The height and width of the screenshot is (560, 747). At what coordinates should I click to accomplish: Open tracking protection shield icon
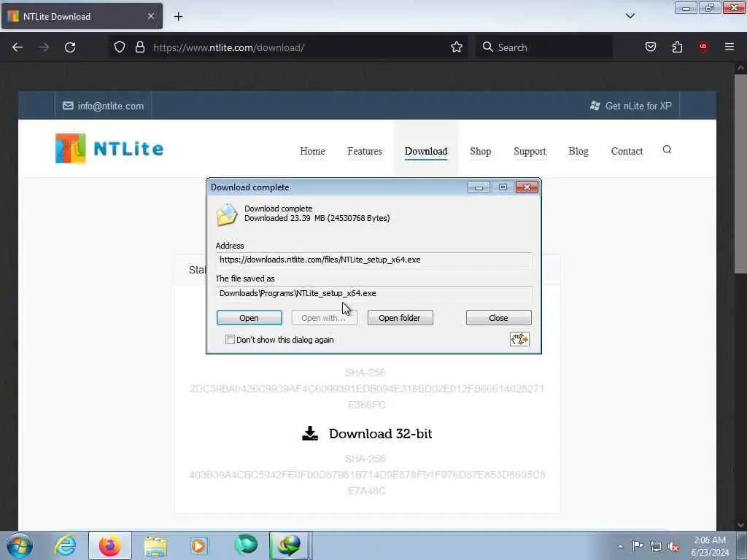pos(120,47)
